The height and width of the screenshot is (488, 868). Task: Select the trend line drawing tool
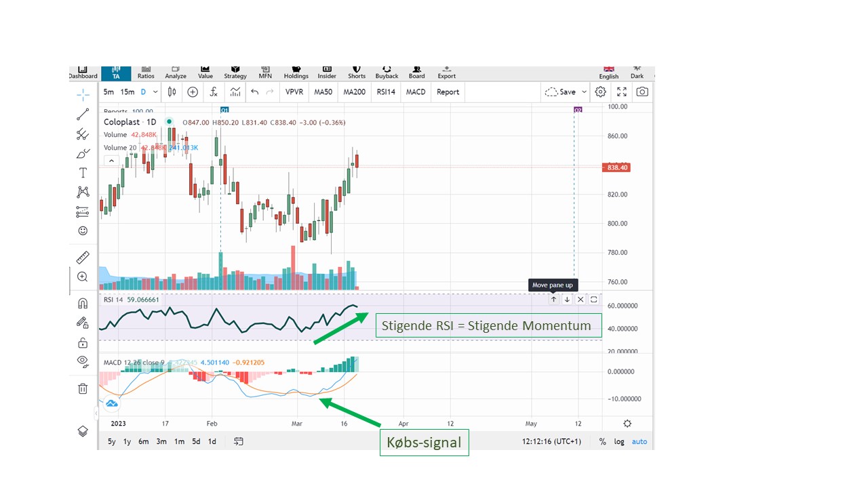(83, 114)
